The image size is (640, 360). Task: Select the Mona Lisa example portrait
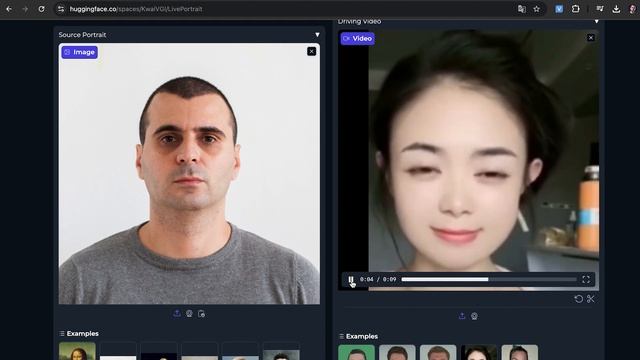tap(77, 351)
